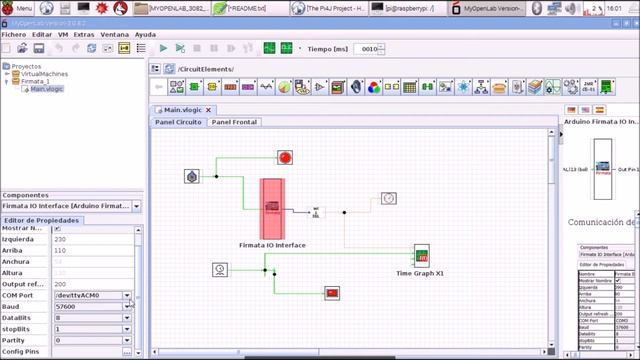
Task: Click the second green digital-graph toolbar icon
Action: click(287, 48)
